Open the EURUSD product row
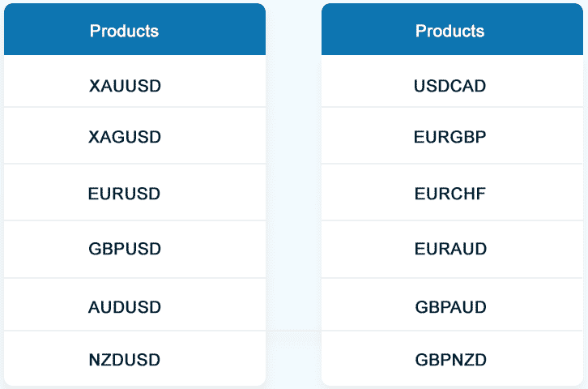The image size is (588, 389). pos(125,194)
